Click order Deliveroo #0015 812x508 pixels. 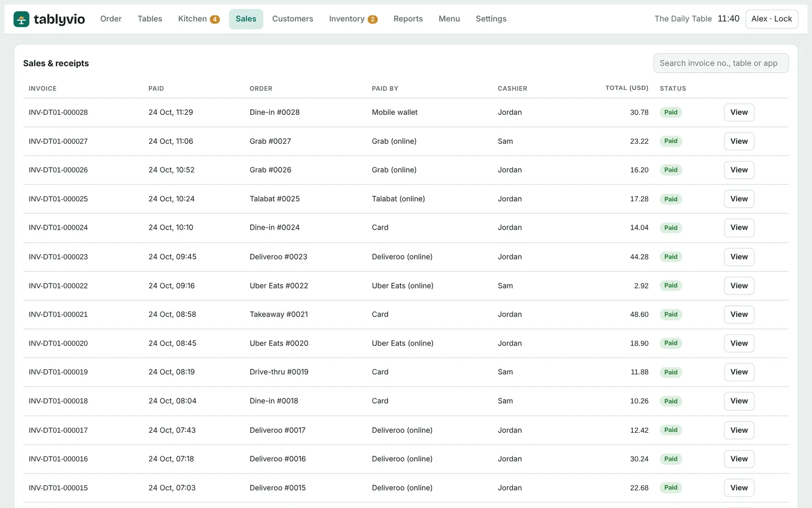coord(278,488)
